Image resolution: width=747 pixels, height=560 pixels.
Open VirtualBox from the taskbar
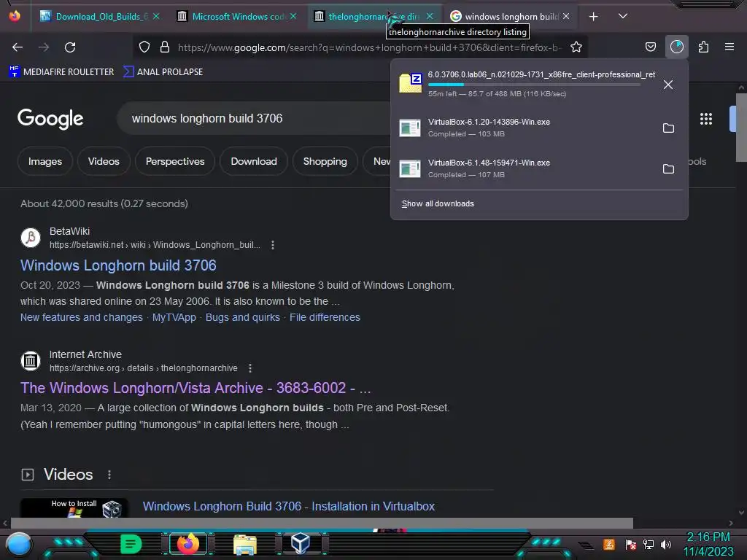point(300,543)
